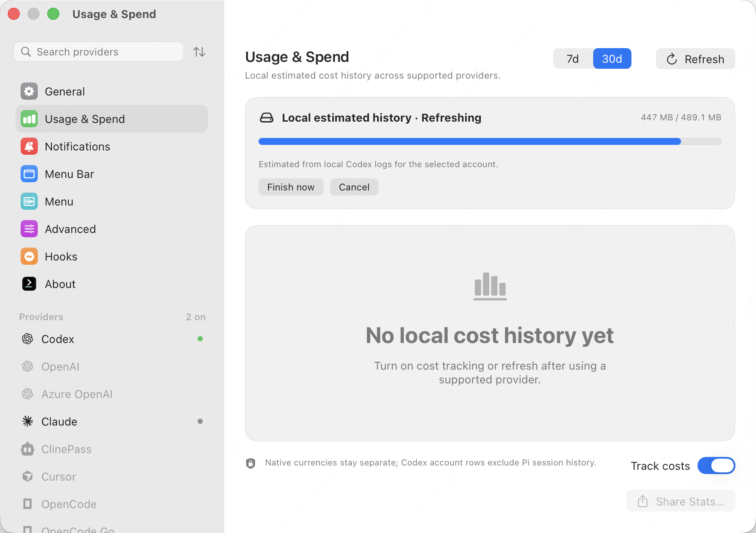Click the OpenAI provider logo icon
The image size is (756, 533).
tap(27, 367)
